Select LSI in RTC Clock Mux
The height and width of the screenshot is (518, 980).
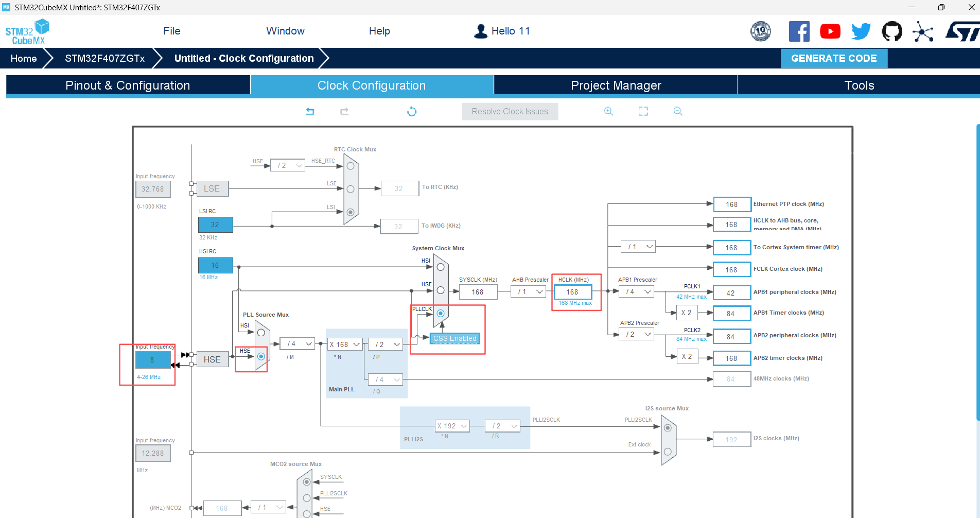pos(351,212)
